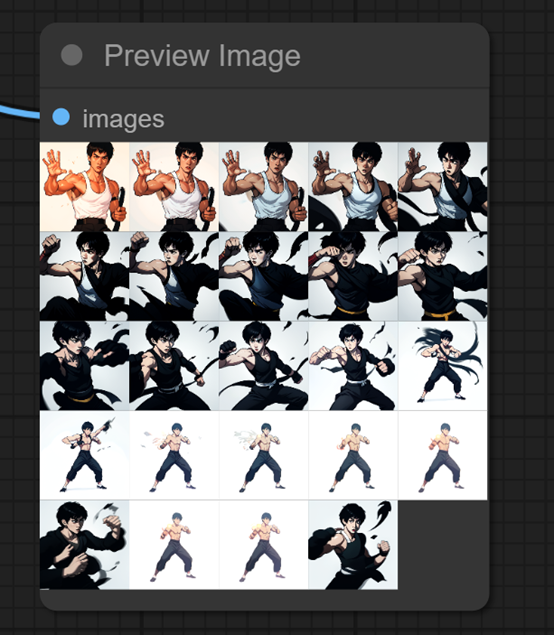Open last thumbnail in the top row
The height and width of the screenshot is (635, 554).
[x=443, y=187]
